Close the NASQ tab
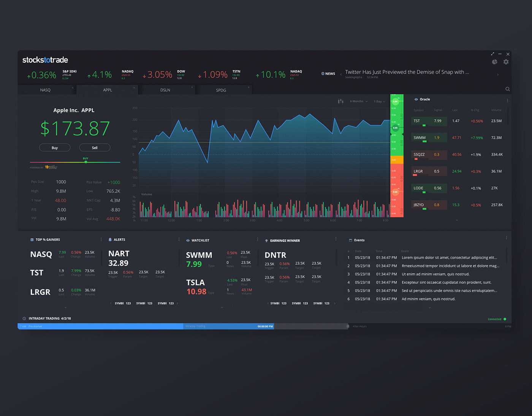The height and width of the screenshot is (416, 532). pos(73,88)
